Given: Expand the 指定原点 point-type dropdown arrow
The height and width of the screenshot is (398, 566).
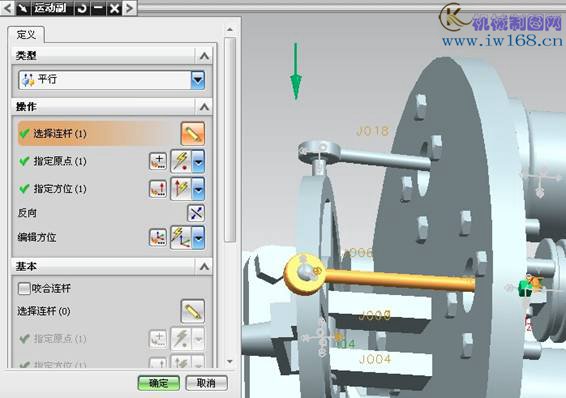Looking at the screenshot, I should click(x=198, y=161).
